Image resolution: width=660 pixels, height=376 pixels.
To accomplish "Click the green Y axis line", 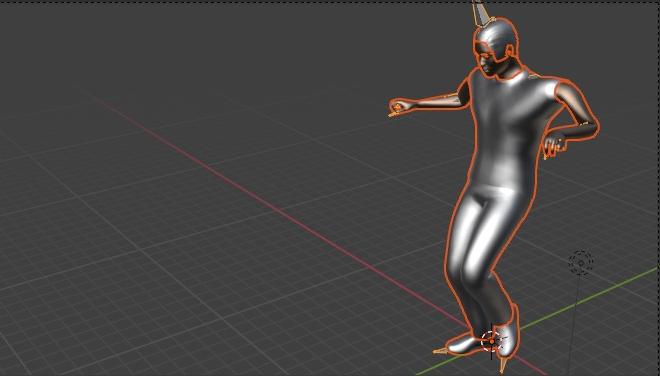I will [x=589, y=298].
